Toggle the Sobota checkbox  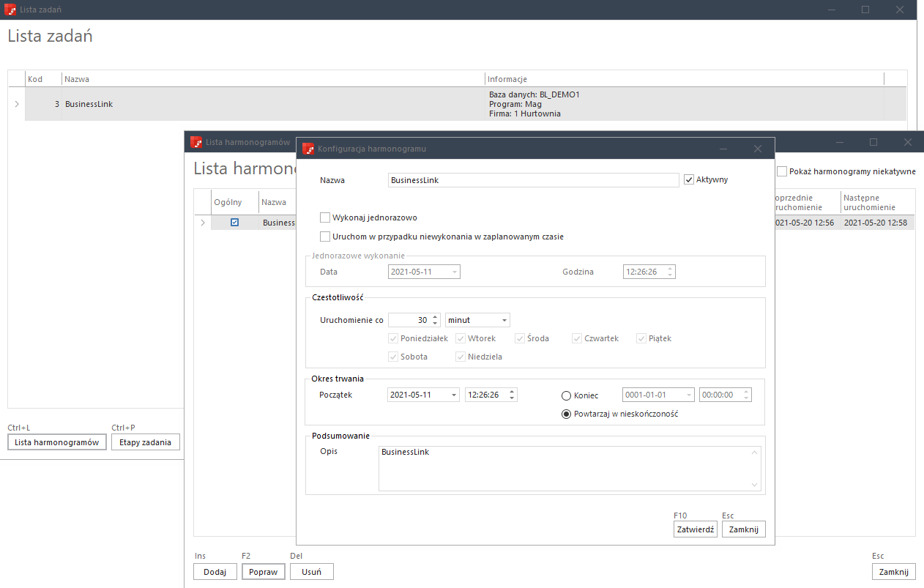393,357
